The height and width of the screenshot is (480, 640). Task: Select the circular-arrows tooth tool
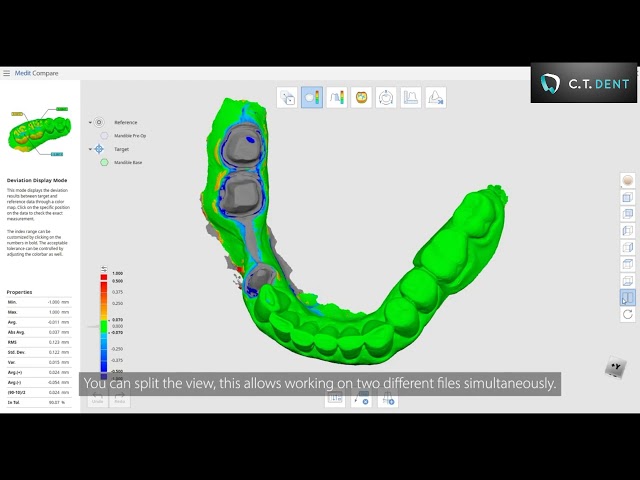(386, 98)
